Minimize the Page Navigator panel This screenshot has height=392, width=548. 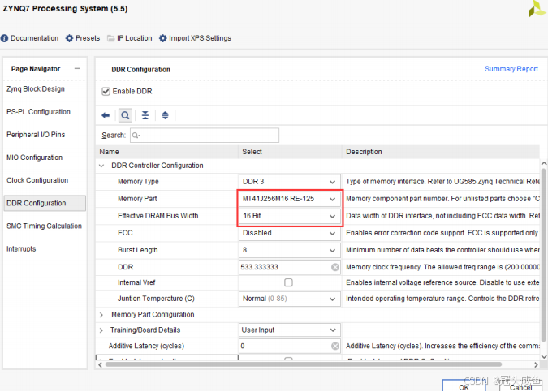pyautogui.click(x=77, y=69)
